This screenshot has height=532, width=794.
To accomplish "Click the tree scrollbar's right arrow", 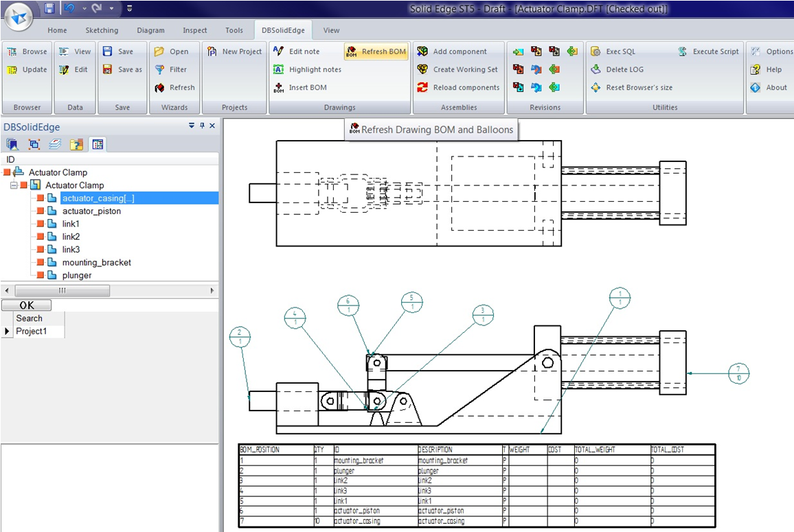I will click(x=212, y=290).
